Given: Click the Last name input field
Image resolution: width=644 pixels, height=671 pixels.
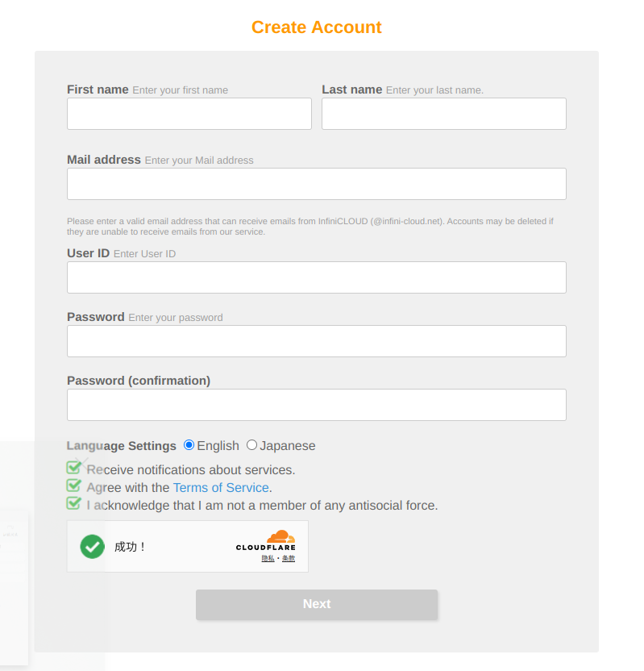Looking at the screenshot, I should (x=443, y=113).
